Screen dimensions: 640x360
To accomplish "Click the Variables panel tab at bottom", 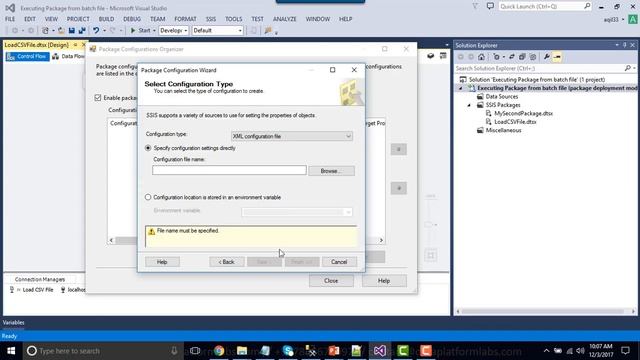I will pos(13,322).
